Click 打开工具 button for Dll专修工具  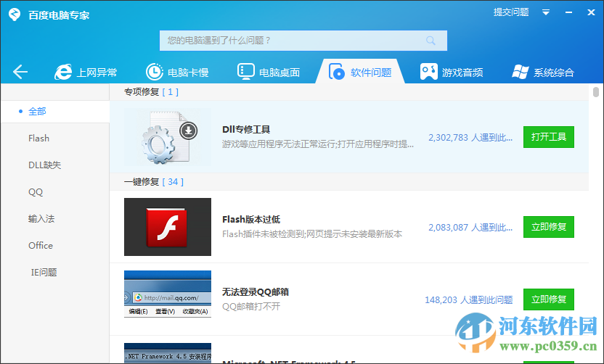tap(549, 137)
